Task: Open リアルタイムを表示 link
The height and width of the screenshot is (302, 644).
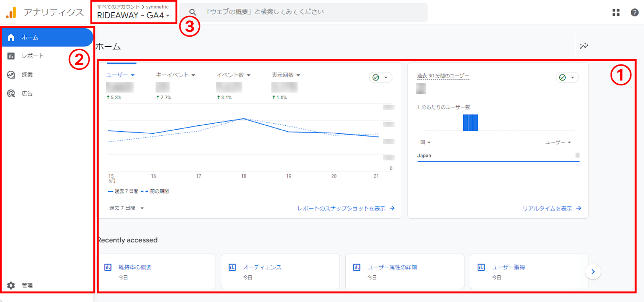Action: point(547,208)
